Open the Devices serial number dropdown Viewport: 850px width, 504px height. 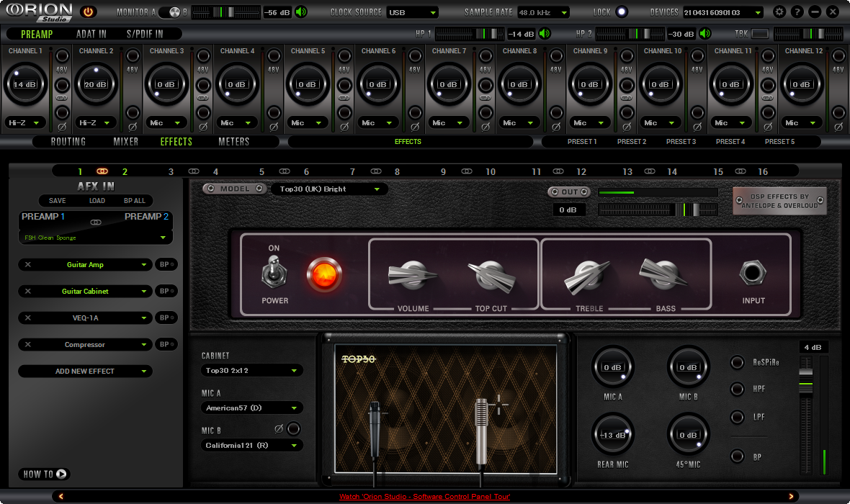coord(722,12)
